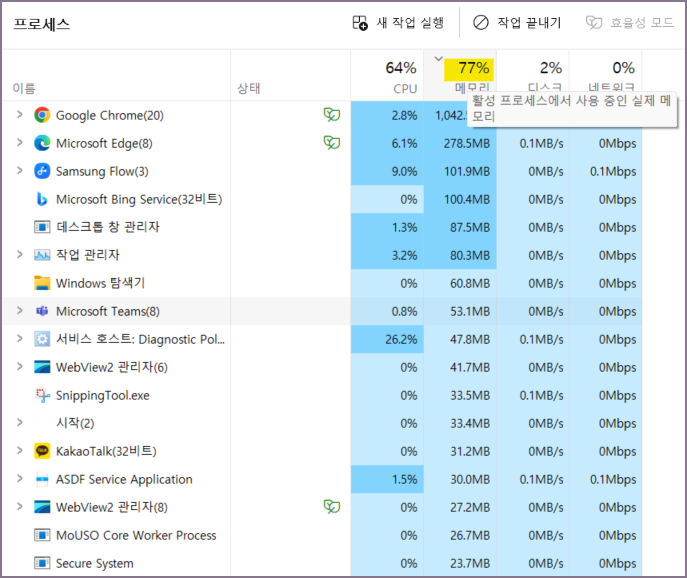687x578 pixels.
Task: Click the 작업 끝내기 button
Action: click(x=517, y=23)
